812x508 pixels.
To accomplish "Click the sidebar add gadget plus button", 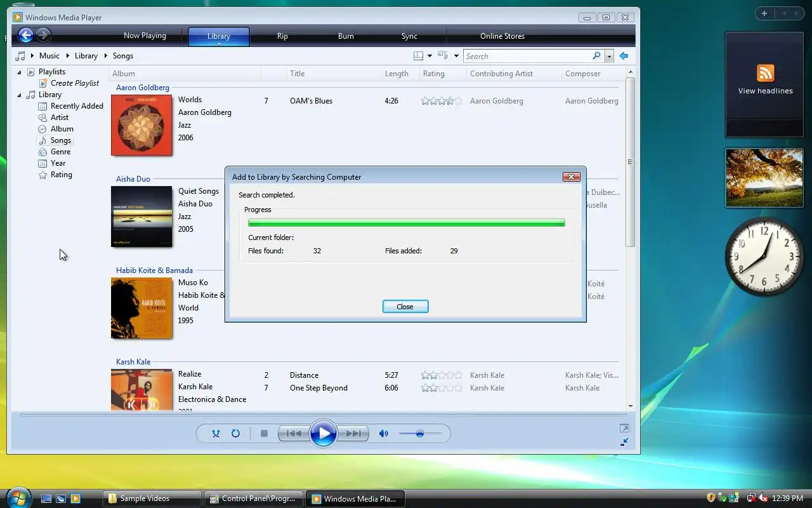I will [764, 13].
